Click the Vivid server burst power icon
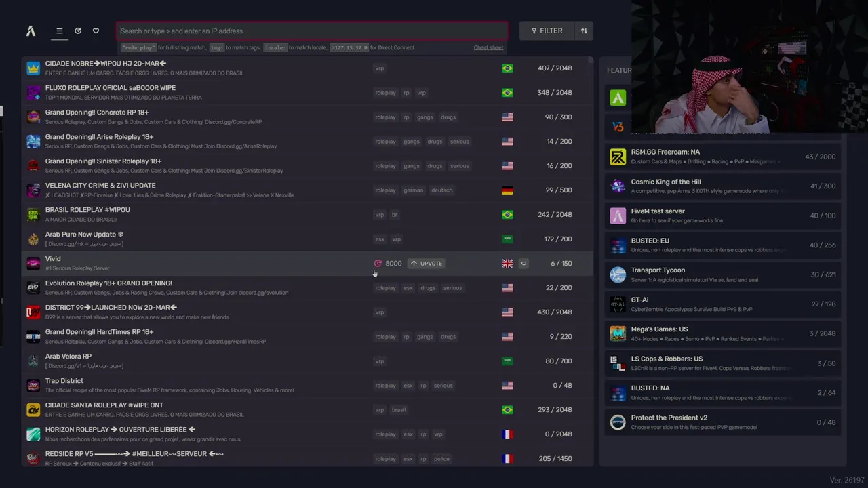Screen dimensions: 868x488 (x=378, y=264)
